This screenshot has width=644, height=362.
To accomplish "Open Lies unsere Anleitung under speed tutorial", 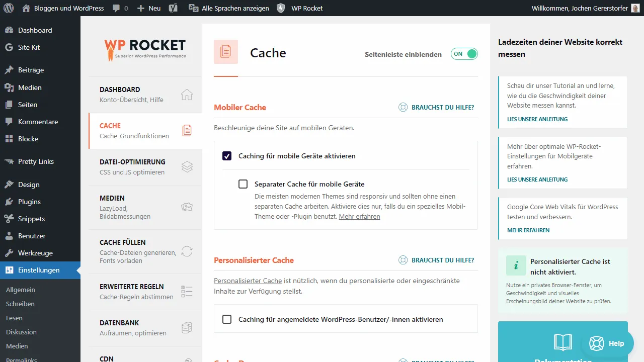I will pos(537,119).
